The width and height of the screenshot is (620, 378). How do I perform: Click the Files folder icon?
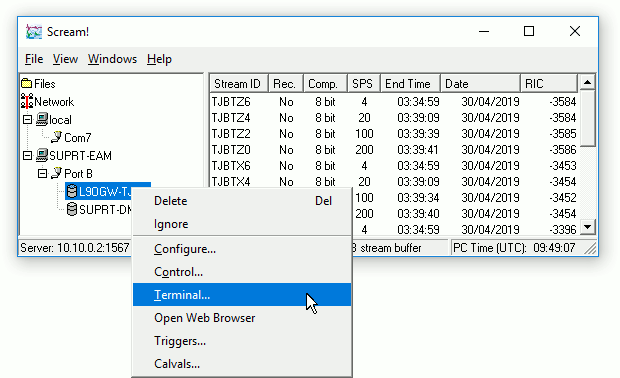(26, 83)
